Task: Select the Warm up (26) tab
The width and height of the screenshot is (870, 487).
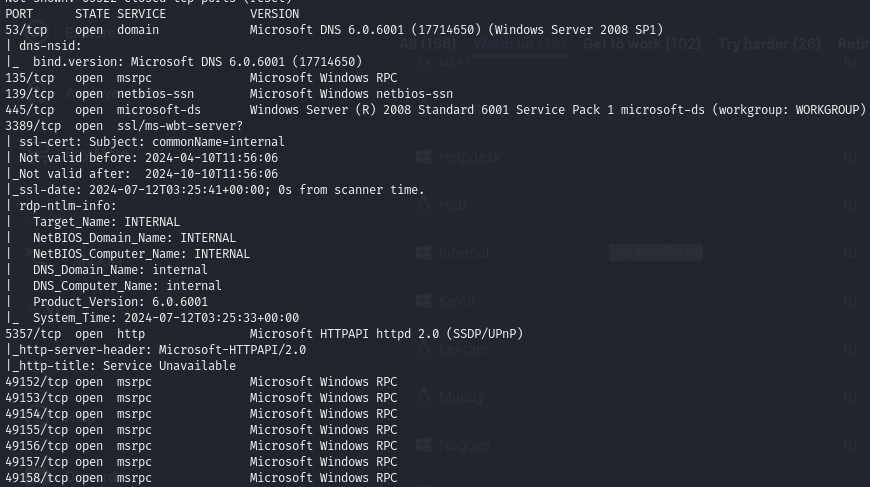Action: (519, 44)
